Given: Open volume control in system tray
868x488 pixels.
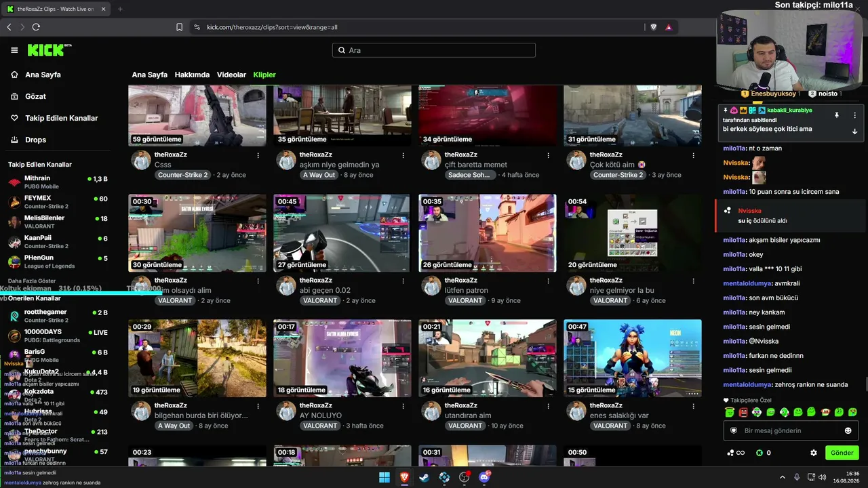Looking at the screenshot, I should [x=823, y=477].
